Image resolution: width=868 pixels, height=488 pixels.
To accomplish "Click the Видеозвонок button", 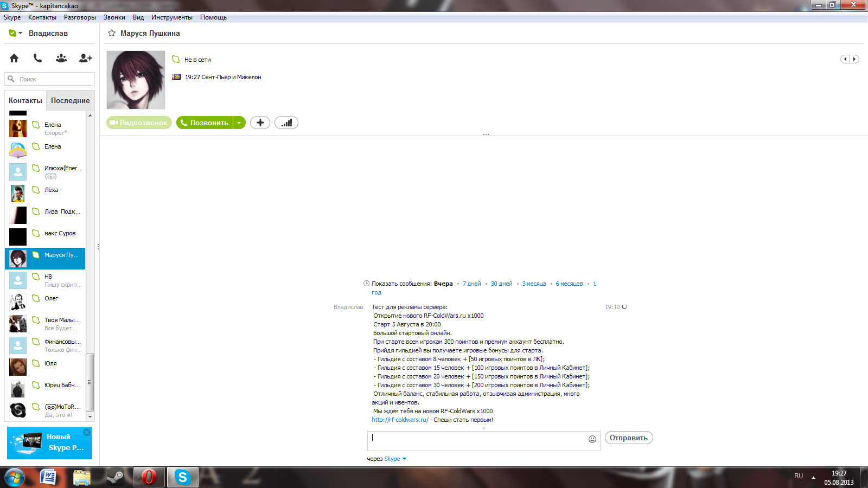I will pos(139,123).
